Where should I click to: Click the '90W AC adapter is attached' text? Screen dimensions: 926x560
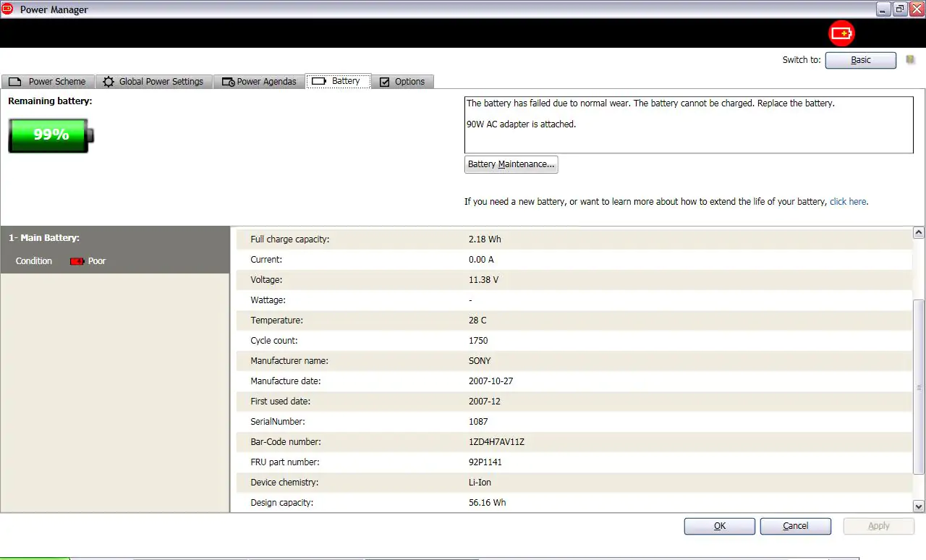(521, 124)
